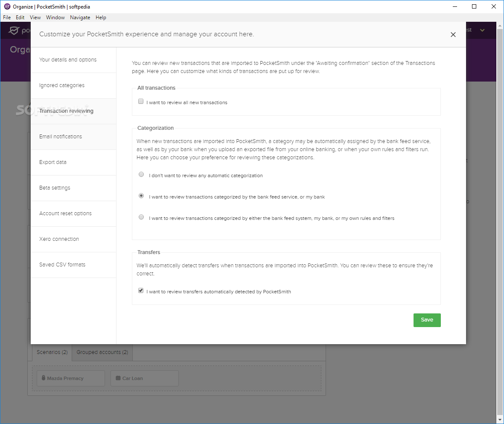Open the Window menu
Viewport: 504px width, 424px height.
[x=55, y=18]
